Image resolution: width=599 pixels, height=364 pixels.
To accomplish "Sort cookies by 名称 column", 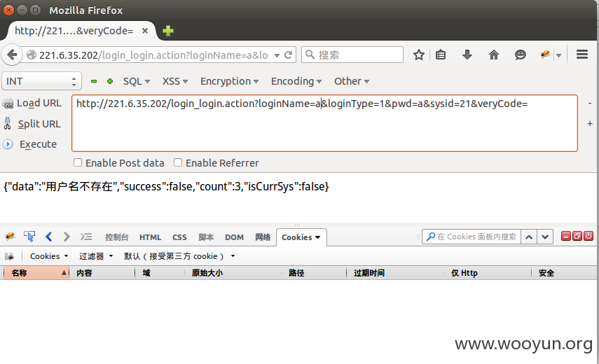I will click(x=36, y=273).
